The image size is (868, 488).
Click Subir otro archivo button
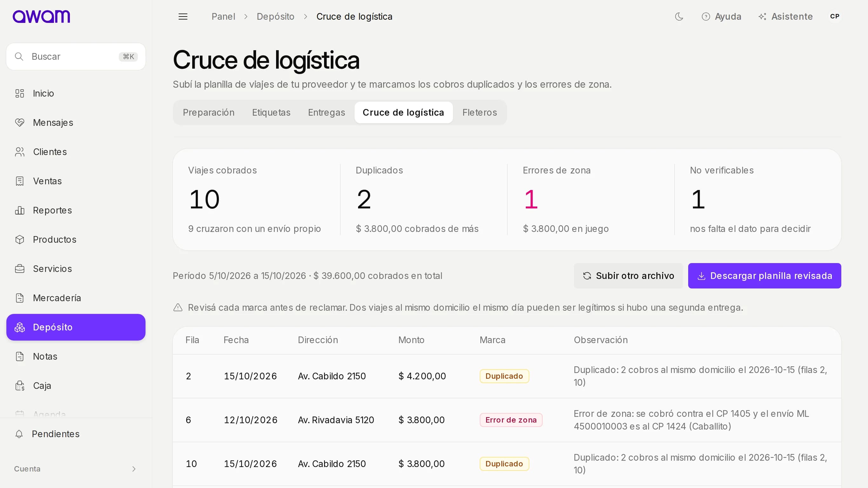[x=628, y=276]
